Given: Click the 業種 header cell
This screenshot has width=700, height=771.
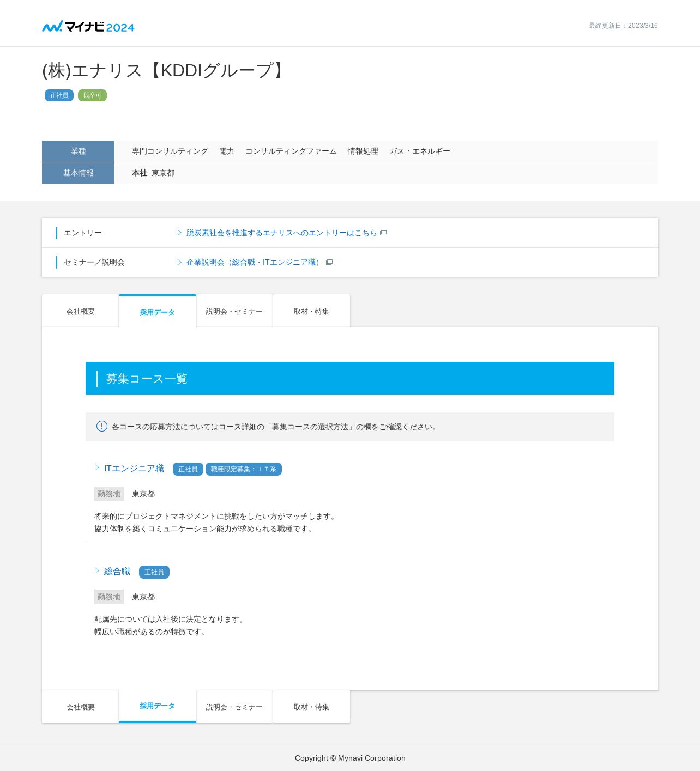Looking at the screenshot, I should (x=78, y=151).
